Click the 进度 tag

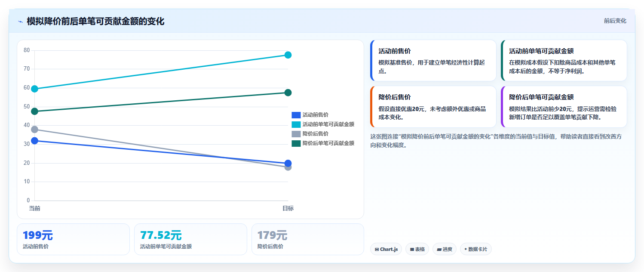click(x=445, y=249)
